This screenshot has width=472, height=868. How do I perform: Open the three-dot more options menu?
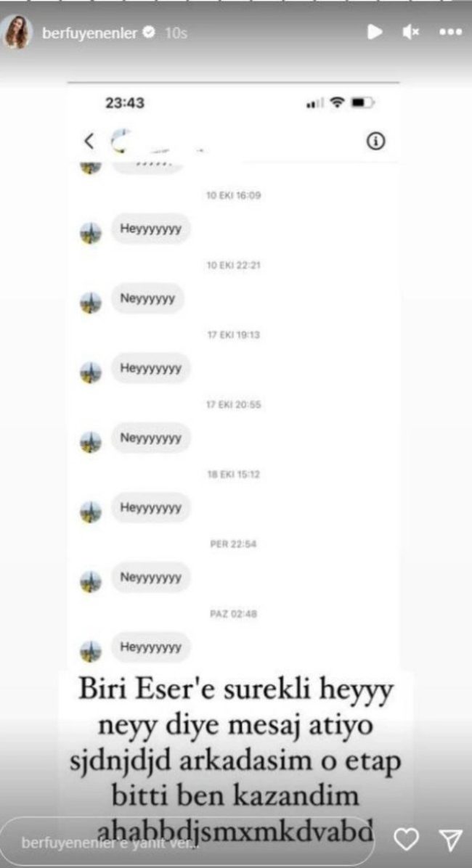coord(449,33)
